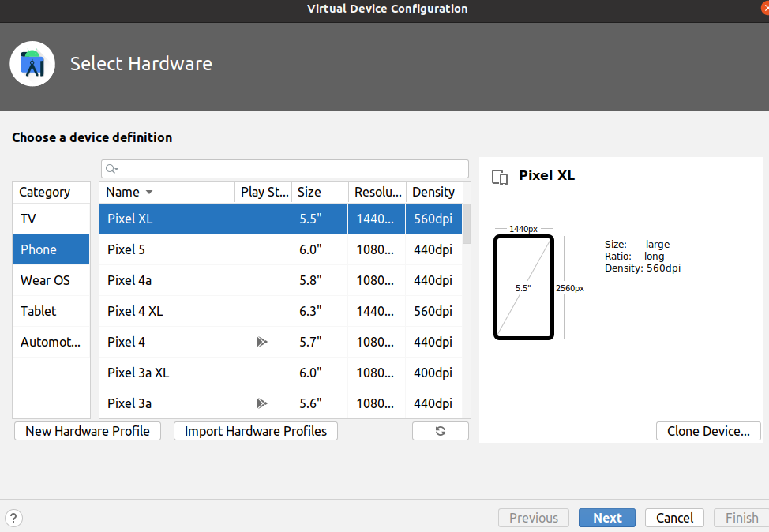Select the Pixel 4 device name

126,342
